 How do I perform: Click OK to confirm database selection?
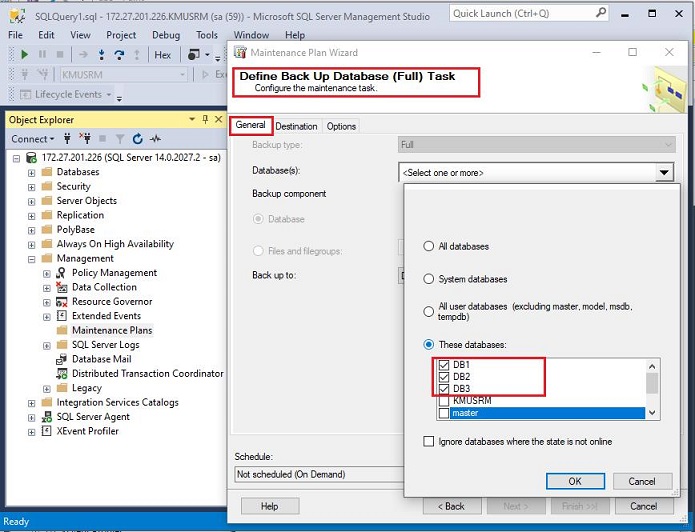[x=574, y=481]
